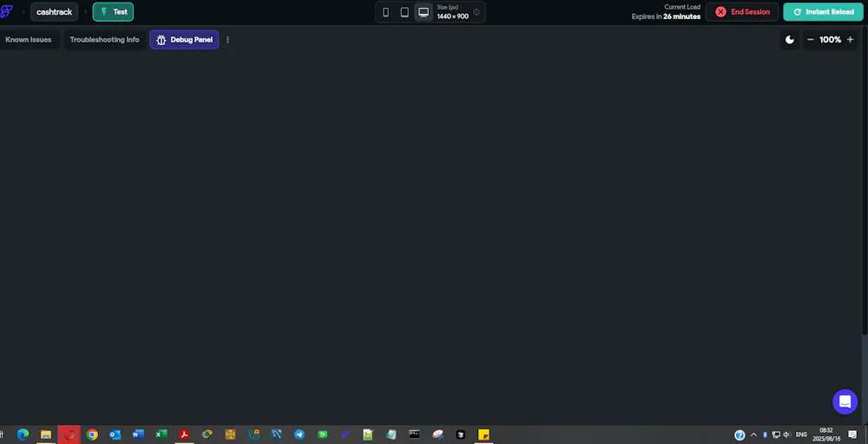Click the 100% zoom level value
868x444 pixels.
[830, 40]
